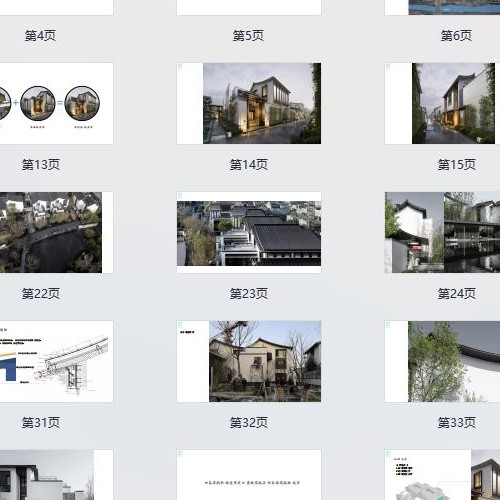
Task: Click the label 第24页
Action: coord(457,294)
